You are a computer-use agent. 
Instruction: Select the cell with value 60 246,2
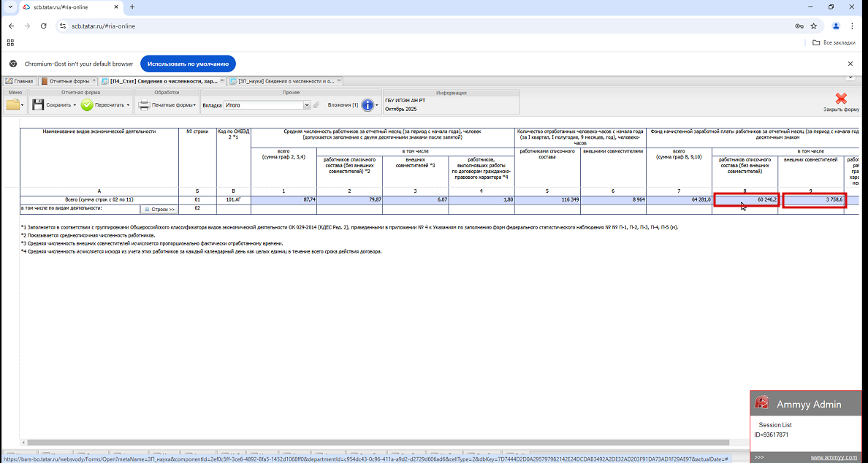coord(746,200)
